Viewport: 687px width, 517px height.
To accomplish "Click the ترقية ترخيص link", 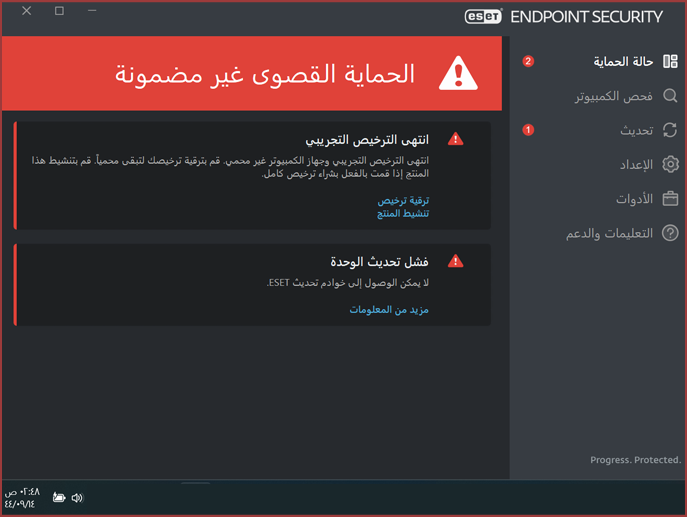I will [x=403, y=201].
